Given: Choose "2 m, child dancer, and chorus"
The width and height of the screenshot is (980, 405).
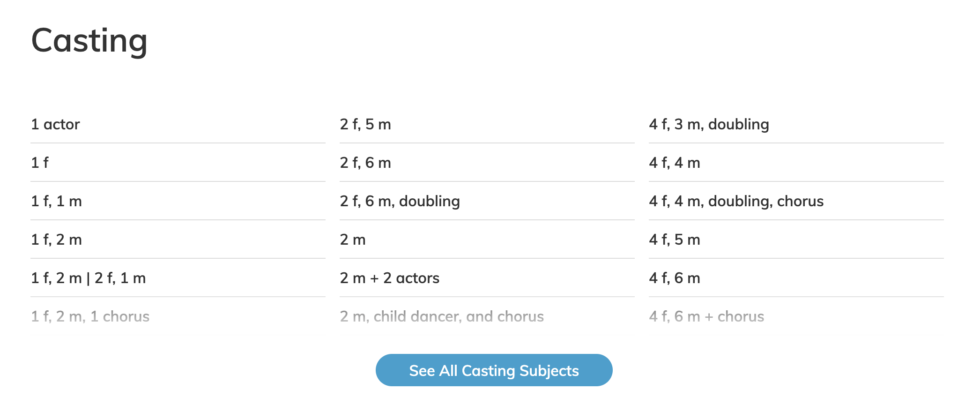Looking at the screenshot, I should (x=441, y=316).
